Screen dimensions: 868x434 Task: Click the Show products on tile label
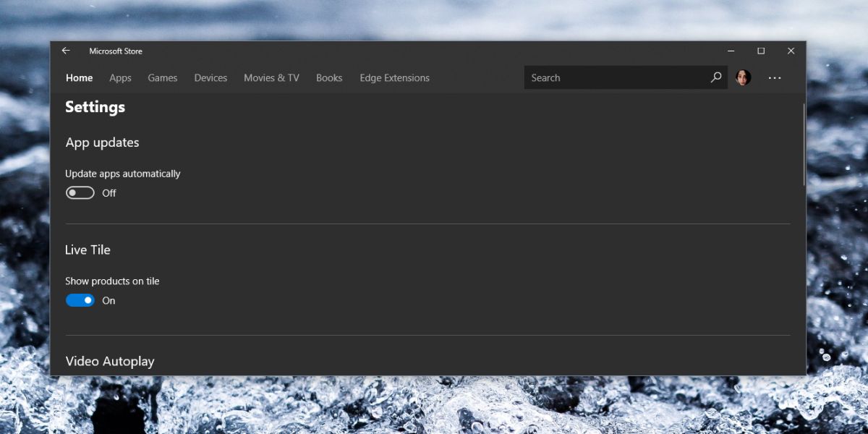(112, 281)
